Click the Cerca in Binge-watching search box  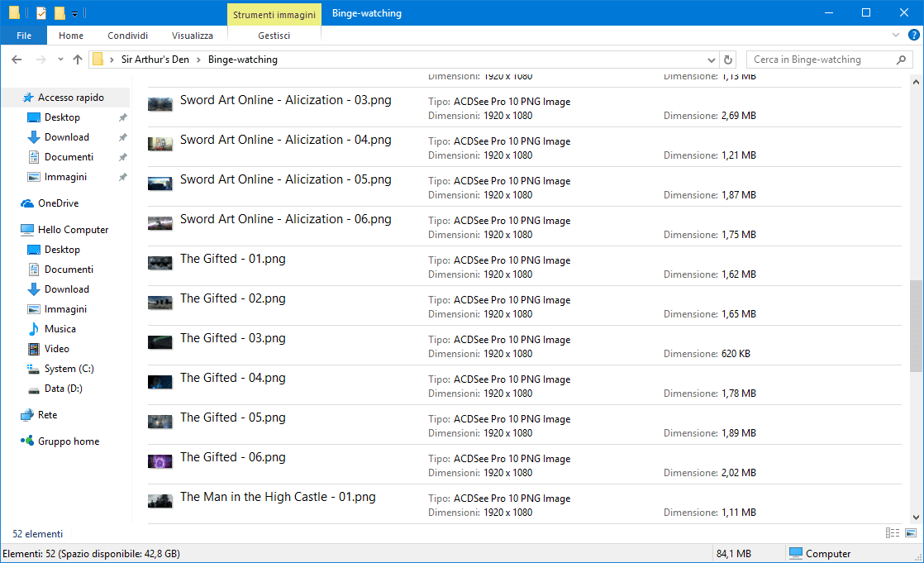(x=822, y=60)
